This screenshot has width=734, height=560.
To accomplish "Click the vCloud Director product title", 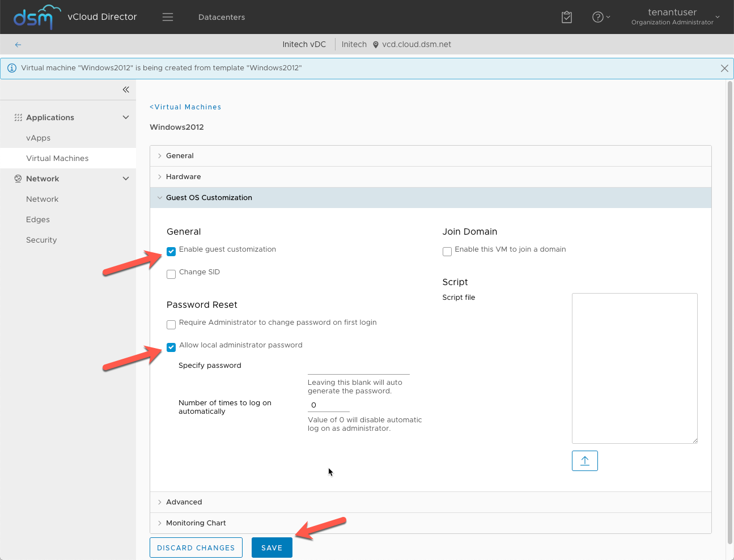I will coord(102,17).
